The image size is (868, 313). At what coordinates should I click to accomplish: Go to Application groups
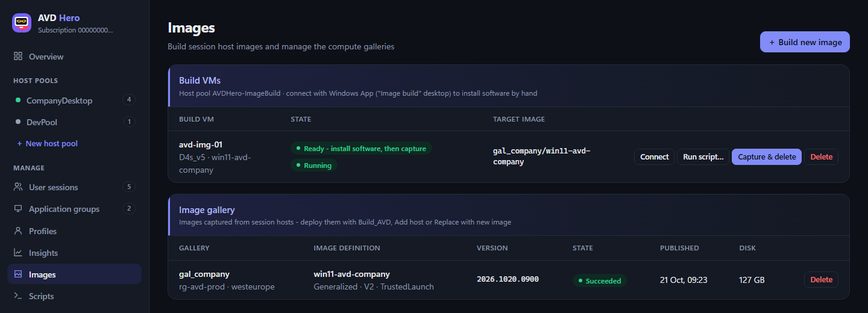(74, 209)
